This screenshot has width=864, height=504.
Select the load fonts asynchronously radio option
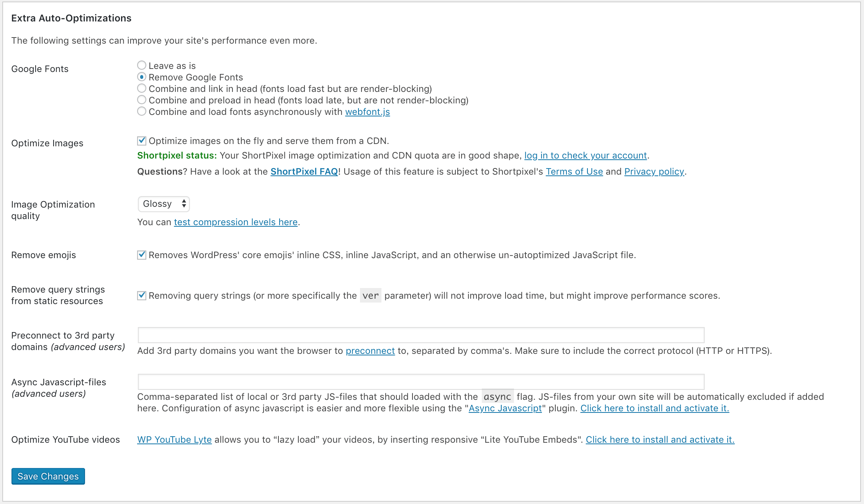point(142,111)
